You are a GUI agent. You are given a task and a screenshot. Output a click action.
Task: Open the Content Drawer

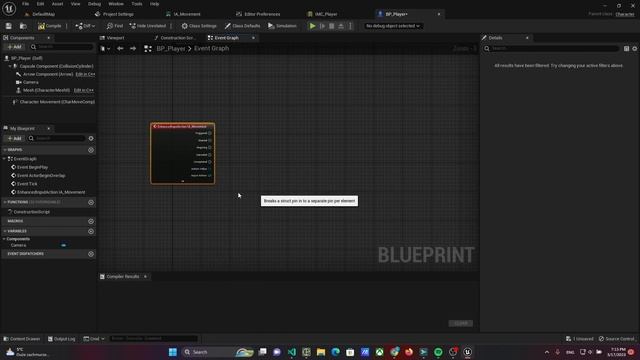coord(22,339)
